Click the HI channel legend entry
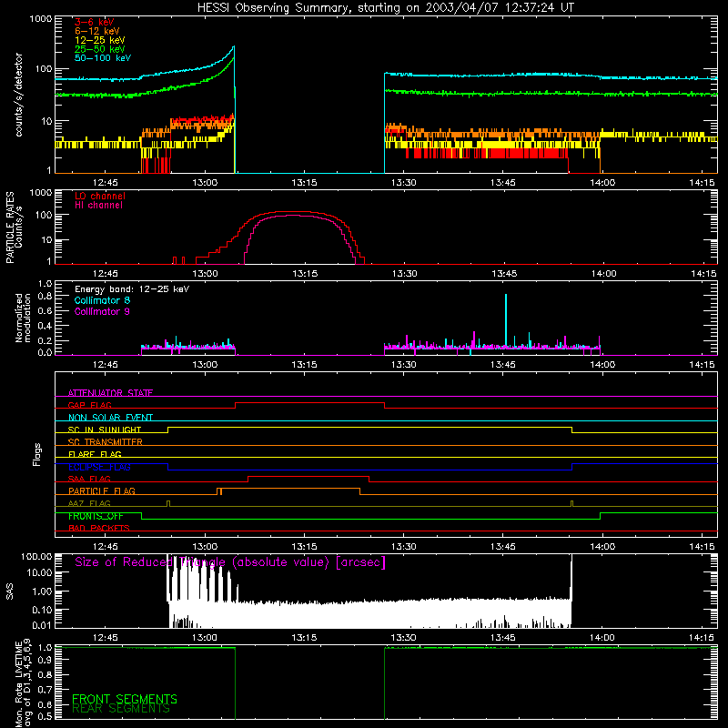 (x=98, y=205)
